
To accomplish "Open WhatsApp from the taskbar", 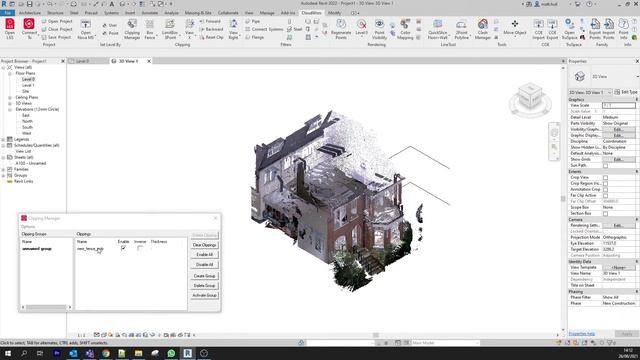I will [171, 353].
